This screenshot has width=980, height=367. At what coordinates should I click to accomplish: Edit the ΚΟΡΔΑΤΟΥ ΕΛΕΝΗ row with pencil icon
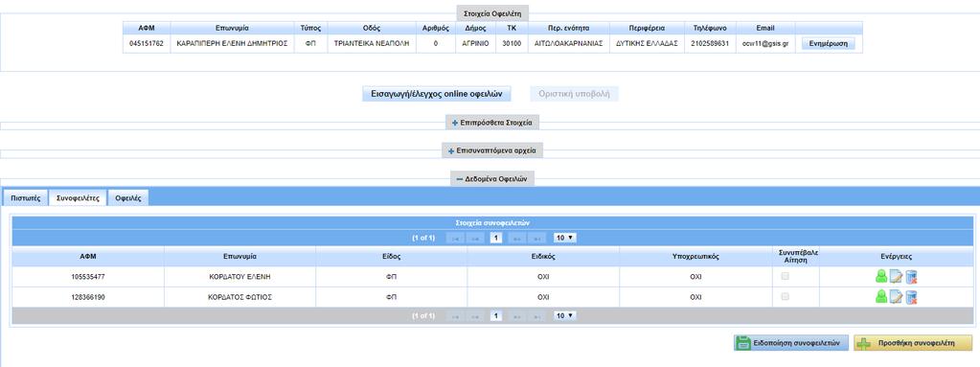[x=897, y=277]
